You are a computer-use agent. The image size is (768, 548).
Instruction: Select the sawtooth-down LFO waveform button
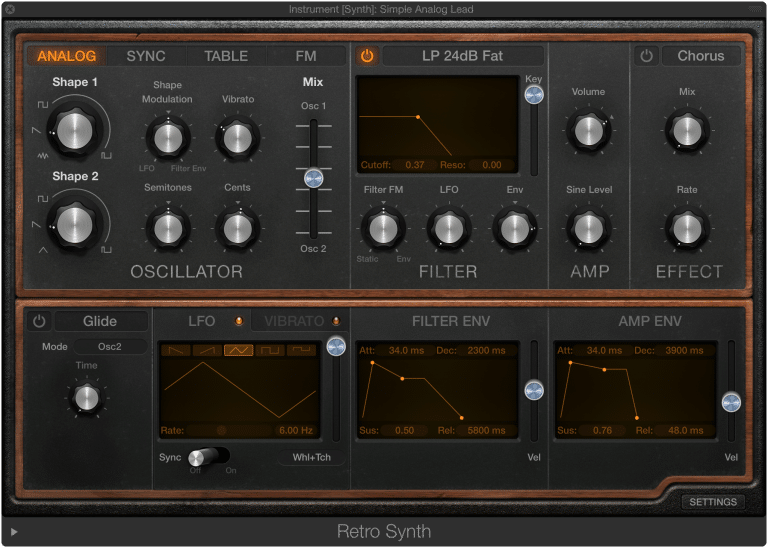point(176,350)
